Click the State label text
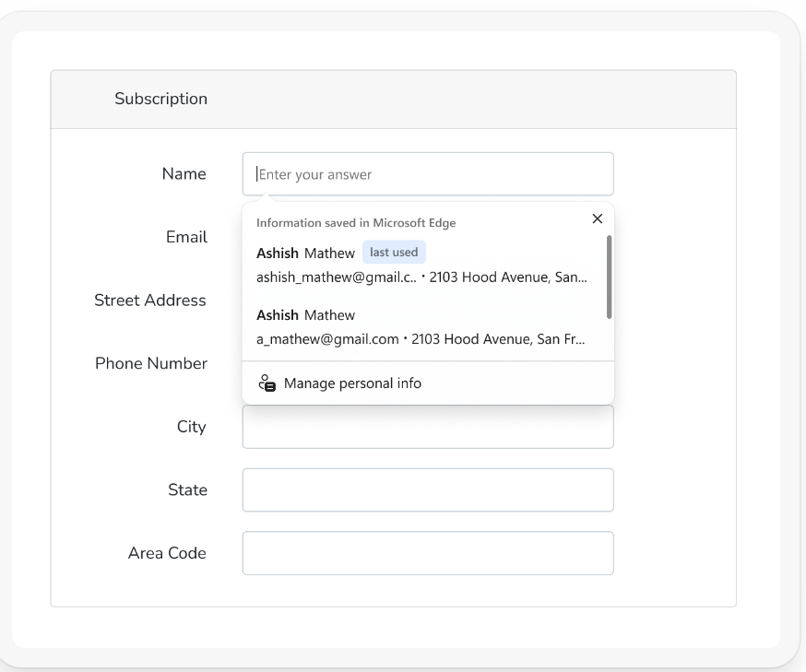The width and height of the screenshot is (806, 672). (x=188, y=489)
